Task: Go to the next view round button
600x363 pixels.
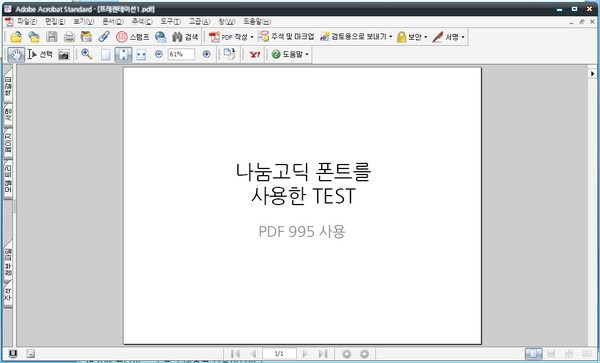Action: click(x=364, y=354)
